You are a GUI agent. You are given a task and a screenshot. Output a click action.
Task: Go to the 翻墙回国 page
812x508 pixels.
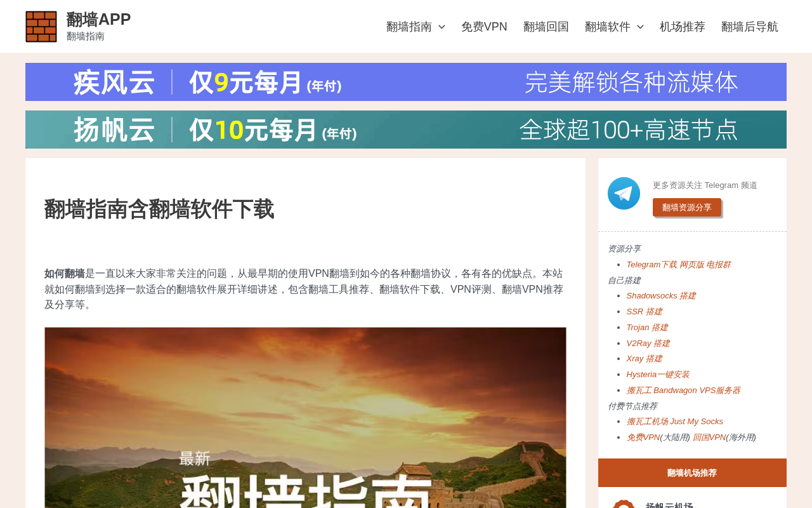pos(546,27)
